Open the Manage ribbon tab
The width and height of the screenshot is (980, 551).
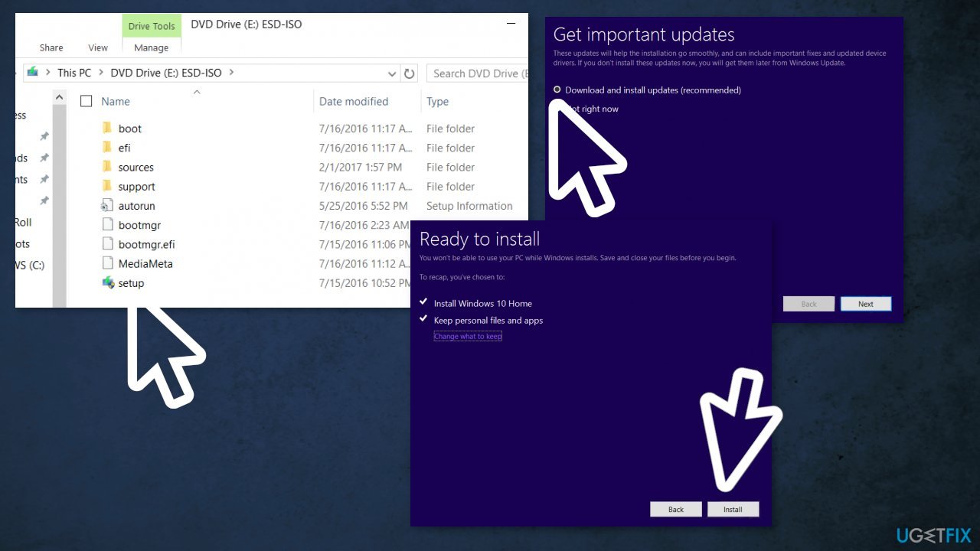click(151, 47)
